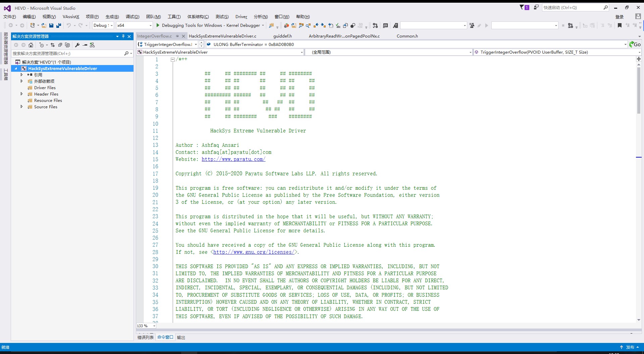Collapse the comment block at line 1
The height and width of the screenshot is (354, 644).
[172, 60]
